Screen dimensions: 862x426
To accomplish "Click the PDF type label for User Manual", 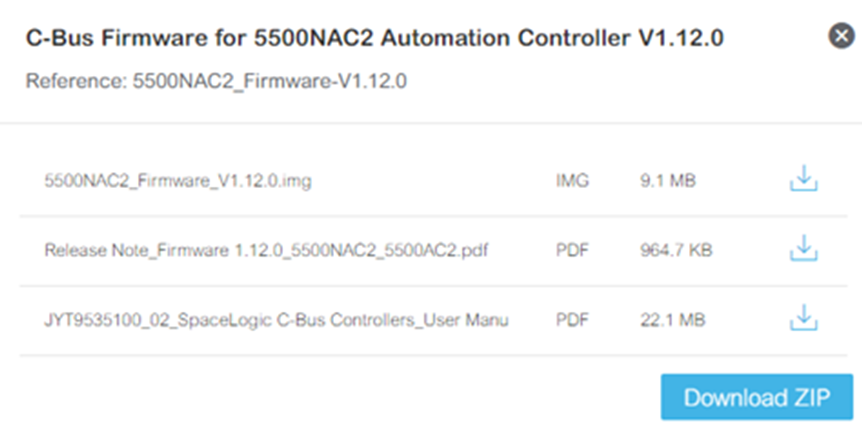I will pos(572,320).
